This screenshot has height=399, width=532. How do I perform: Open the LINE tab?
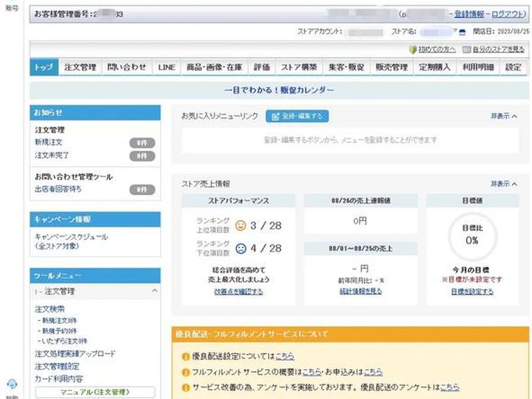tap(167, 67)
